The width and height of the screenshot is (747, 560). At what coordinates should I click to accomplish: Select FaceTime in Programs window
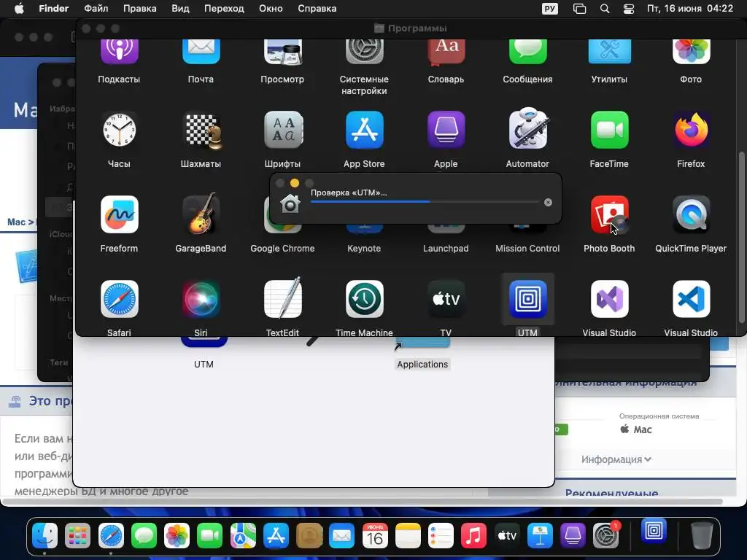coord(609,130)
